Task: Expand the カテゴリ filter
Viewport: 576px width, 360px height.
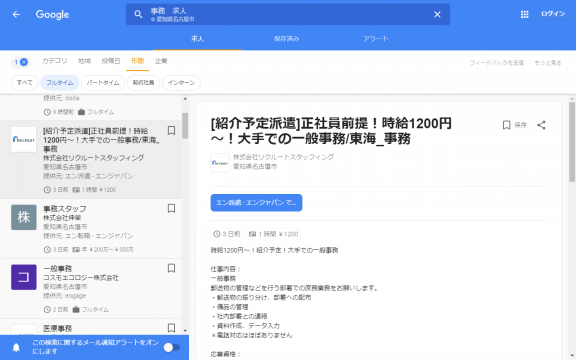Action: [x=55, y=61]
